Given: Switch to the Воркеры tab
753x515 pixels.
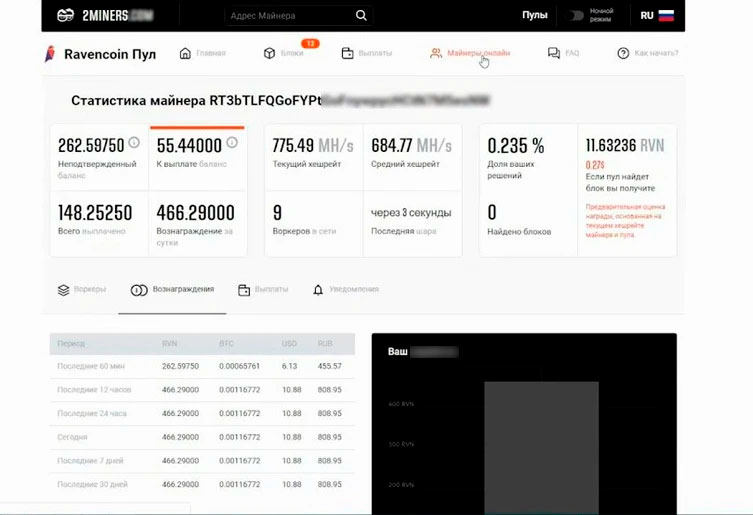Looking at the screenshot, I should pos(82,290).
